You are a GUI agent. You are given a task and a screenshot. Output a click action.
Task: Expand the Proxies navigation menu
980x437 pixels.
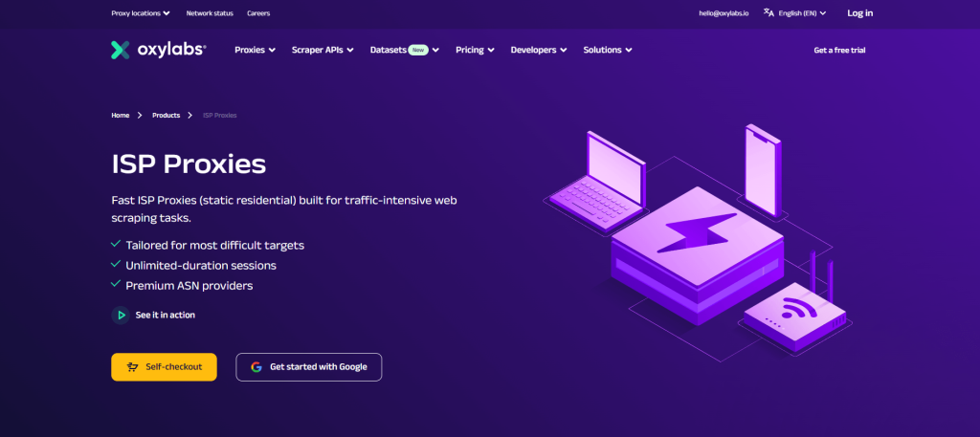(255, 50)
